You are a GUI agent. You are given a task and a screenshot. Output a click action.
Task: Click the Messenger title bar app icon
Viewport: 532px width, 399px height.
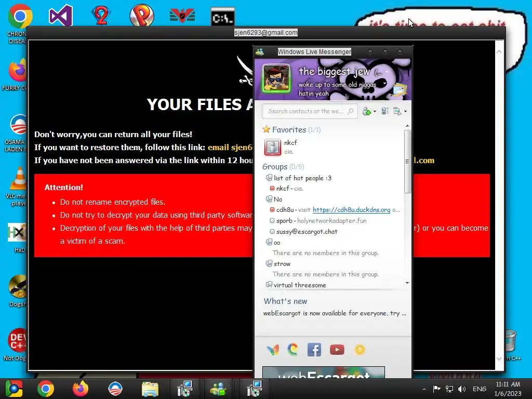260,52
